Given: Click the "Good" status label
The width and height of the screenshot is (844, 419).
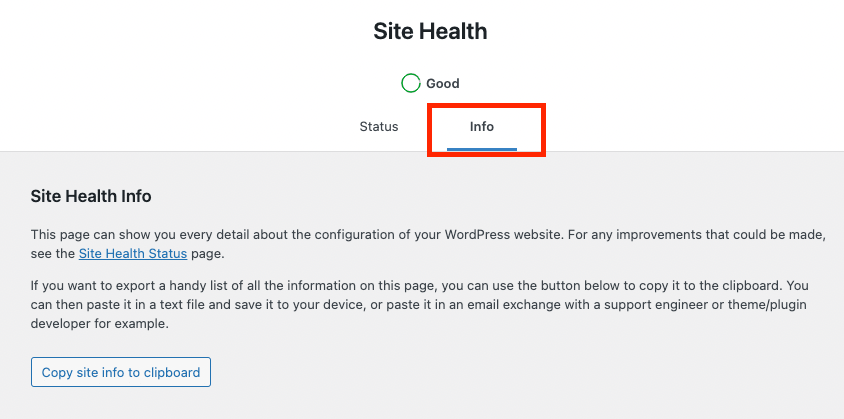Looking at the screenshot, I should [443, 84].
